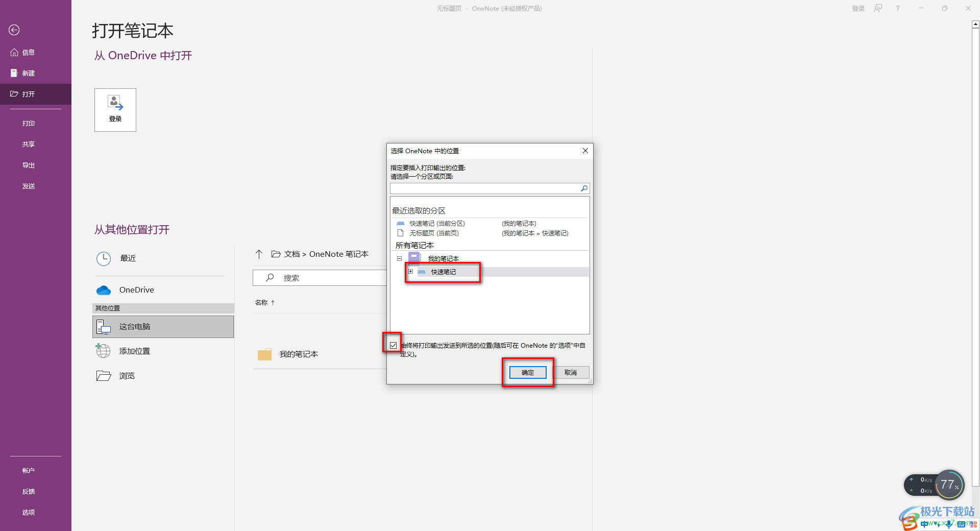
Task: Click the magnifier icon in dialog search
Action: (584, 188)
